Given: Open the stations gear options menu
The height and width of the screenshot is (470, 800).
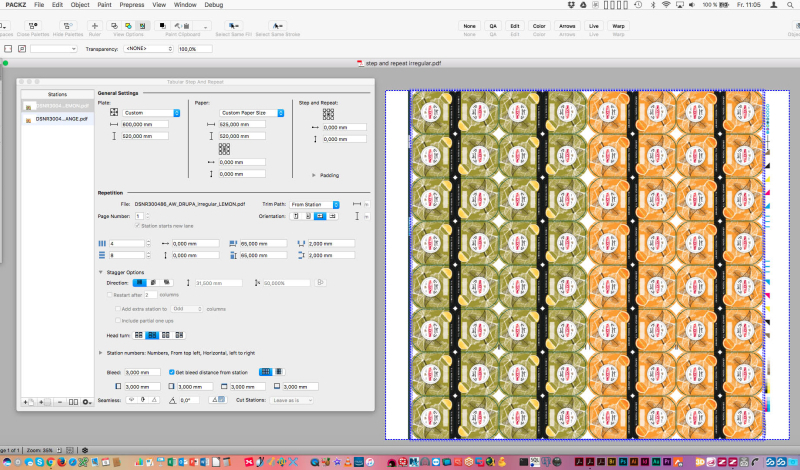Looking at the screenshot, I should pyautogui.click(x=87, y=402).
